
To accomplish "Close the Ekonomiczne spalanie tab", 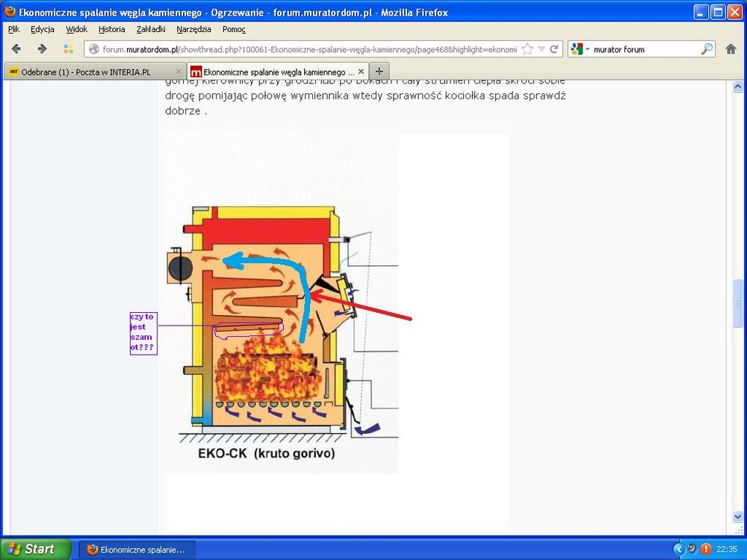I will (x=362, y=72).
